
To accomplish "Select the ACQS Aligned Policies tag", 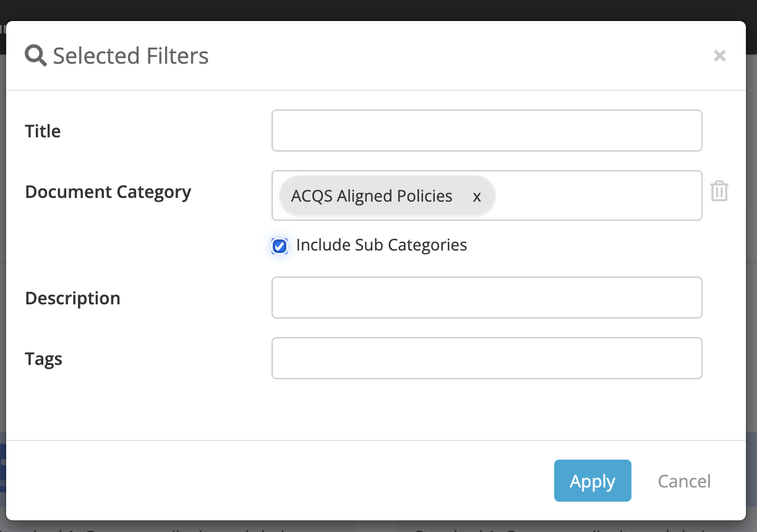I will coord(372,196).
